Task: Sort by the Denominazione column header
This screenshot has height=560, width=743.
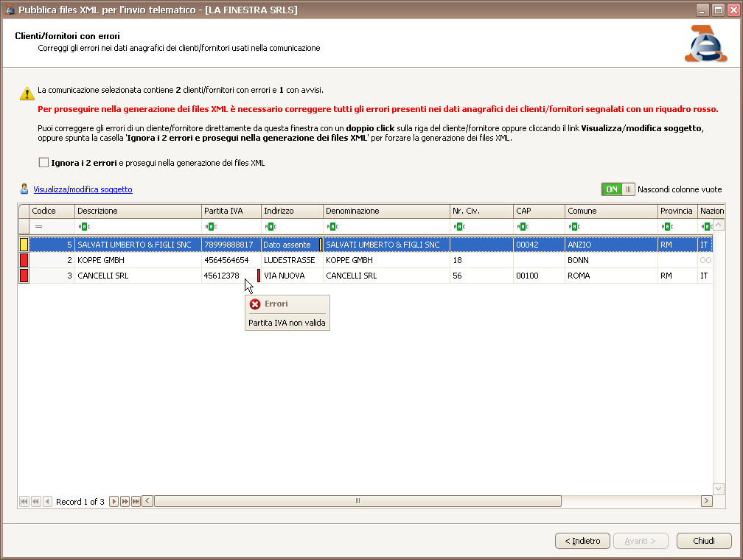Action: pos(386,211)
